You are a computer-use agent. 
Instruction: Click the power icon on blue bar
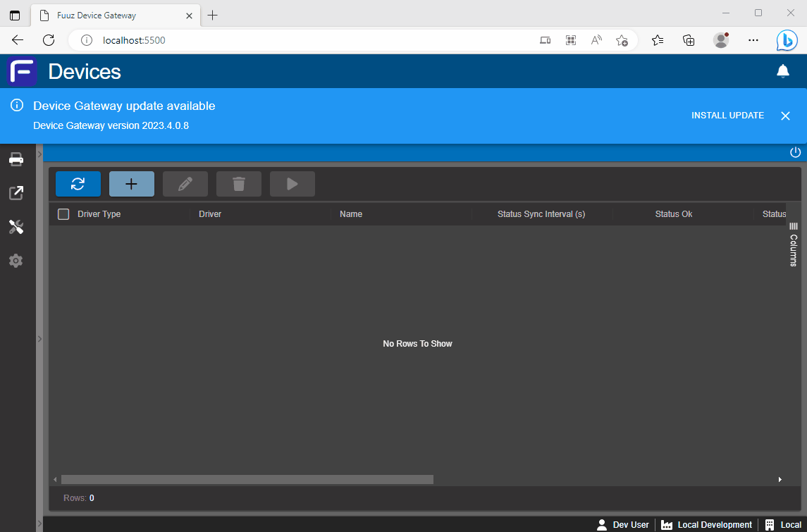795,152
